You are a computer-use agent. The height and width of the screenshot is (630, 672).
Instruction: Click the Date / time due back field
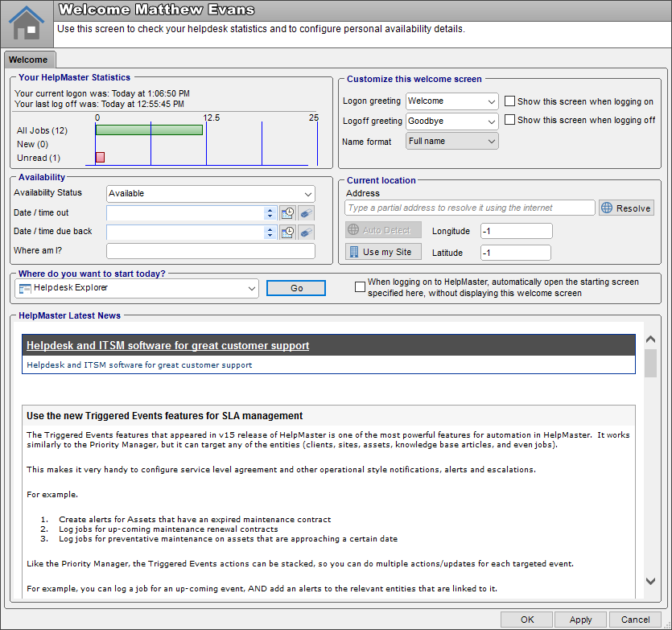pyautogui.click(x=185, y=233)
